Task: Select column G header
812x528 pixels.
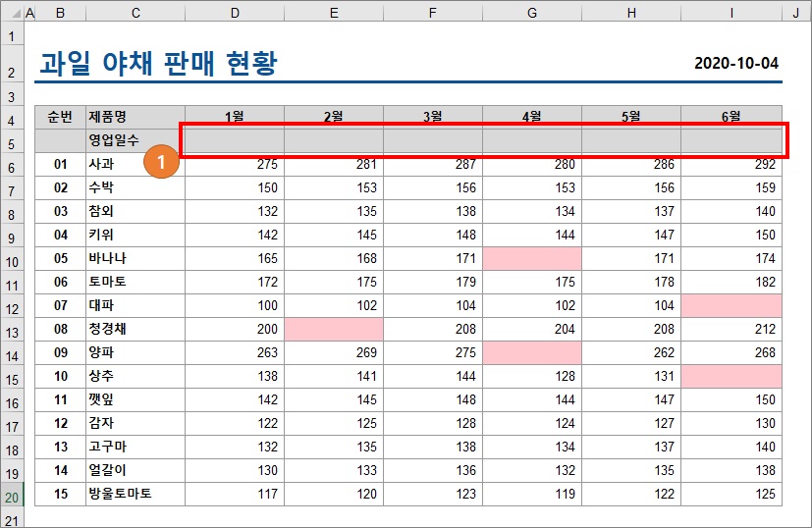Action: coord(532,13)
